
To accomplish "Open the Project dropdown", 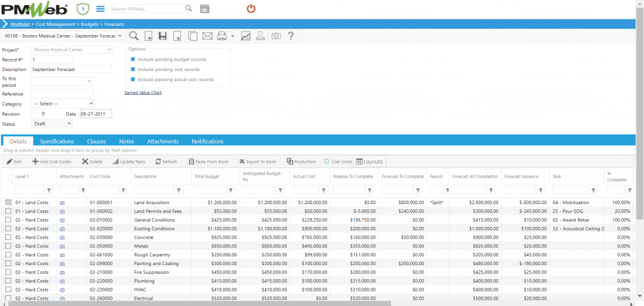I will [109, 50].
